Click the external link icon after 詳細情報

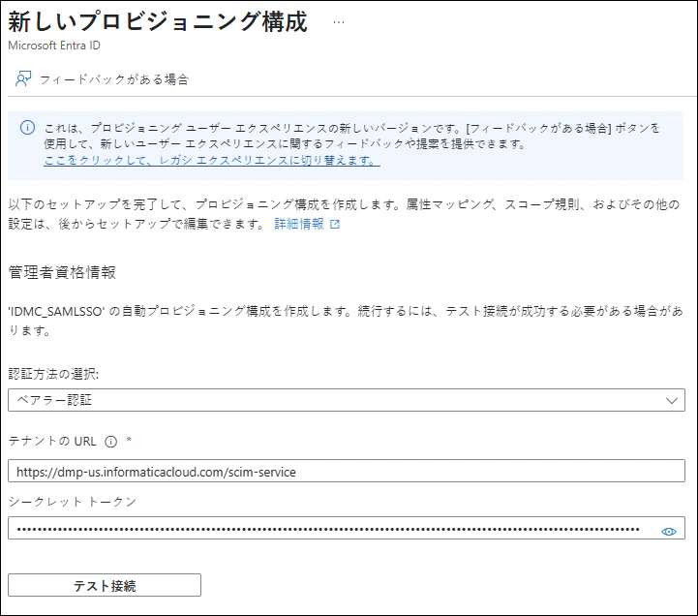335,224
